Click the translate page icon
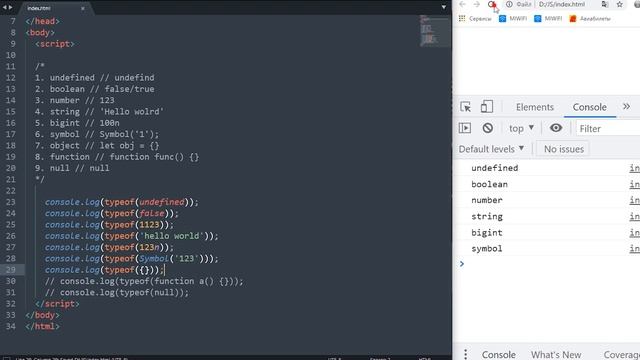Image resolution: width=640 pixels, height=360 pixels. click(x=605, y=4)
